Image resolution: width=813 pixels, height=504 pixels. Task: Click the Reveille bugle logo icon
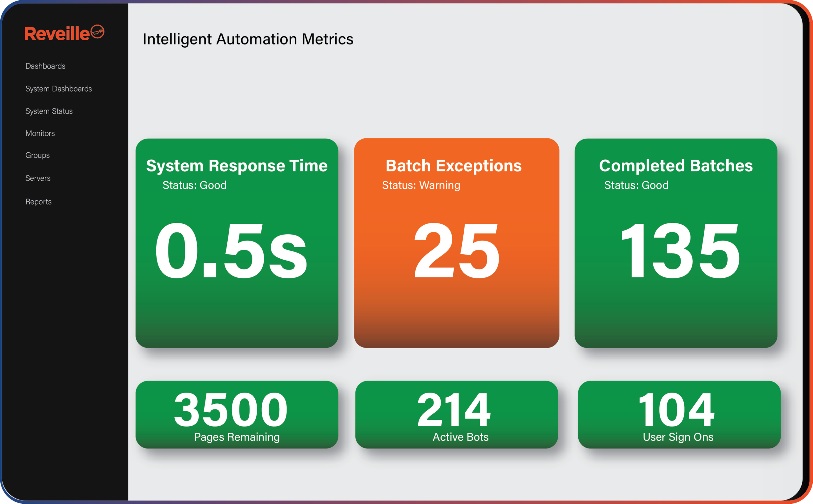click(97, 32)
